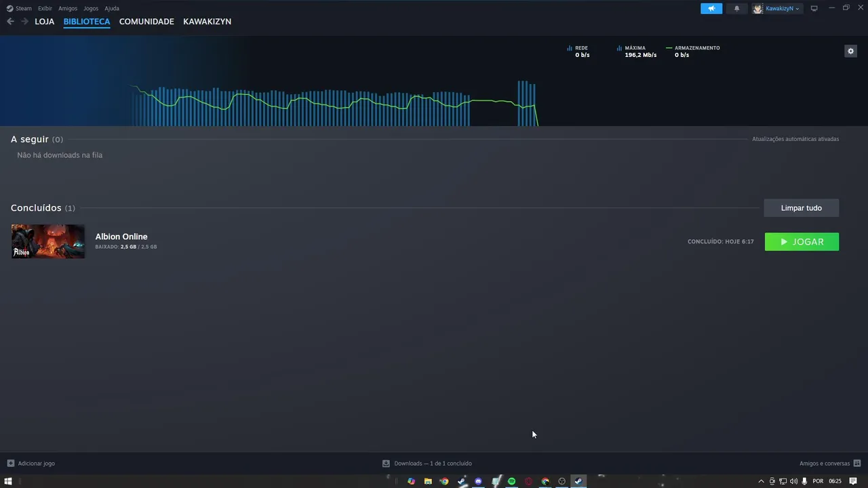Click 'Downloads — 1 de 1 concluído' status
Viewport: 868px width, 488px height.
(x=433, y=464)
